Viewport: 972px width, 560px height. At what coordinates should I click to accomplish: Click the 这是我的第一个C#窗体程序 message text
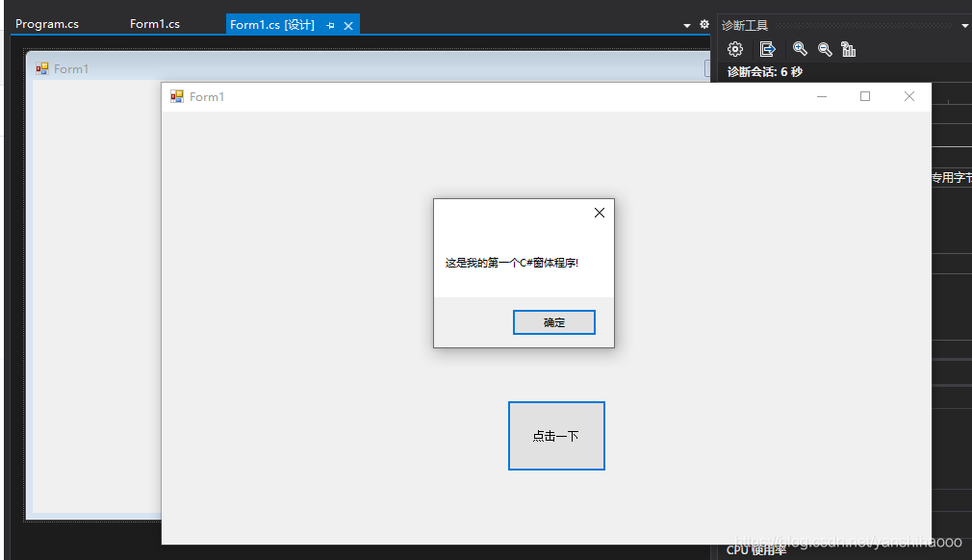coord(512,262)
